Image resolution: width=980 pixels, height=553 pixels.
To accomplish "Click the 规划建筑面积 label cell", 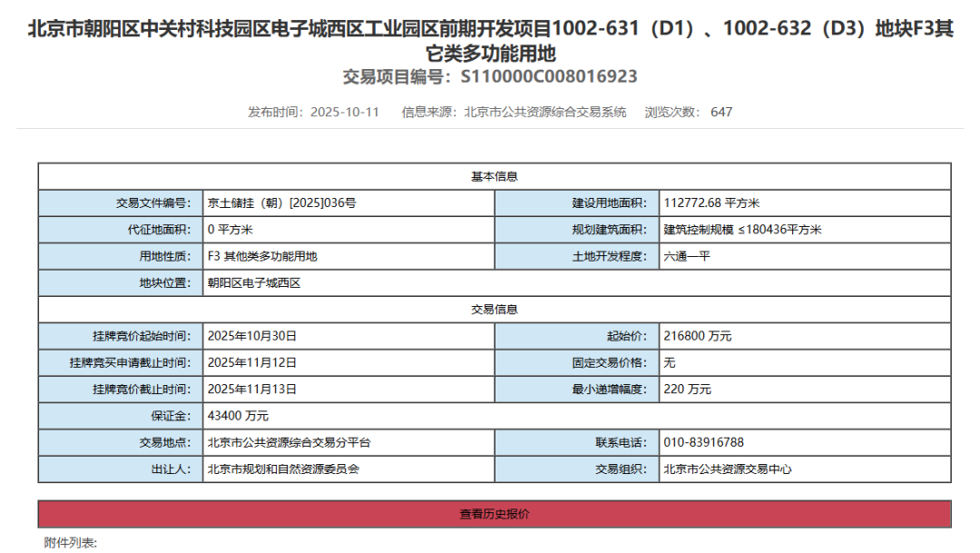I will pos(577,230).
